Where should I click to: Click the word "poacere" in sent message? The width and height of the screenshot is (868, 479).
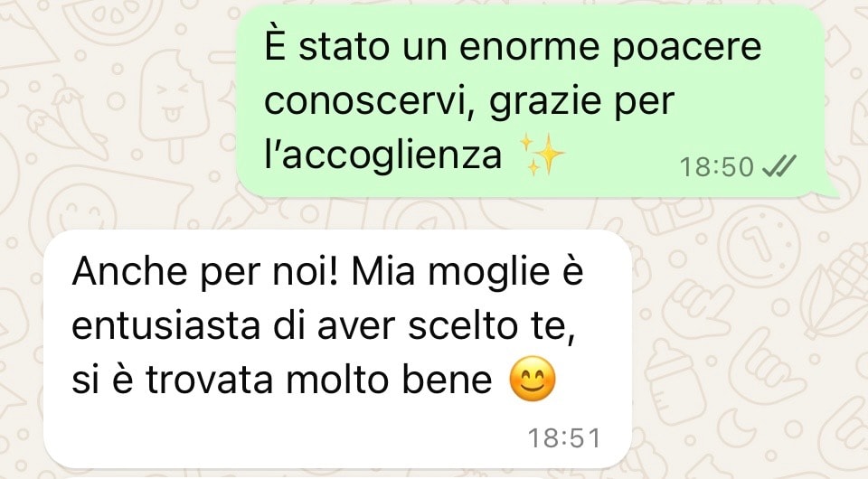pos(687,49)
